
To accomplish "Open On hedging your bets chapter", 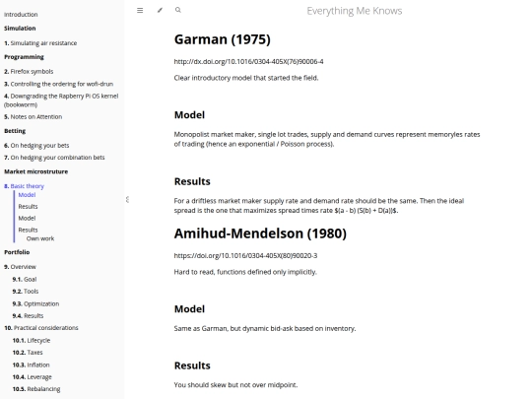I will point(36,146).
